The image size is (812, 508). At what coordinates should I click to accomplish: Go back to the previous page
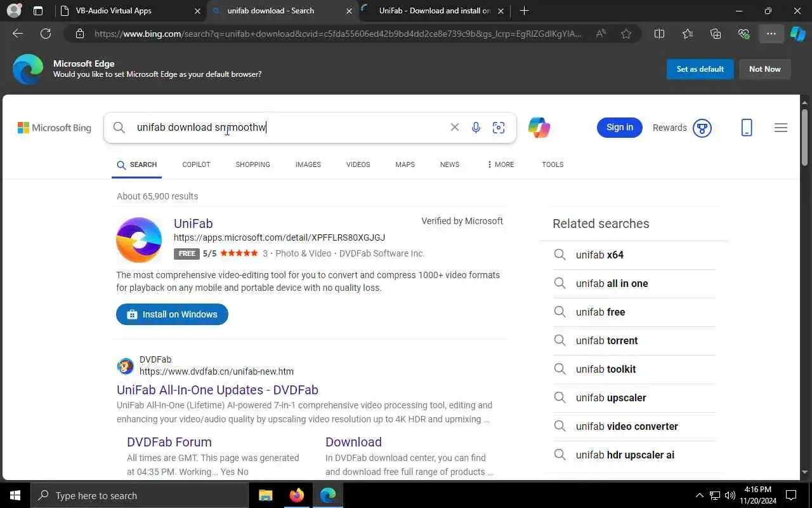coord(18,34)
